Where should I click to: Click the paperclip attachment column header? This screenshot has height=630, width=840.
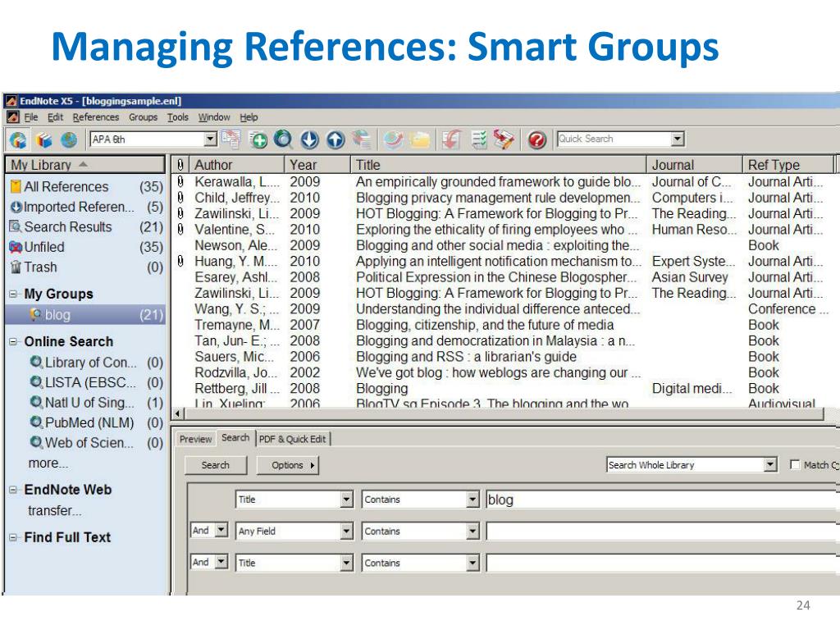[180, 165]
